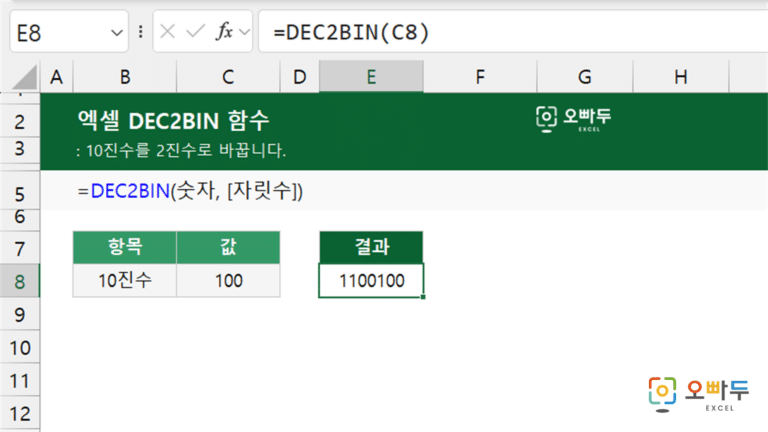Select row 11 header
This screenshot has height=432, width=768.
(x=20, y=380)
